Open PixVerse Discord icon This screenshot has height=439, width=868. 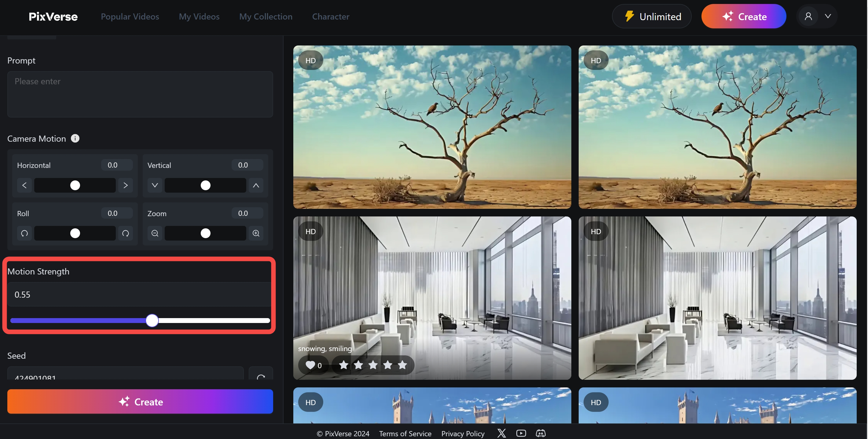(x=540, y=433)
